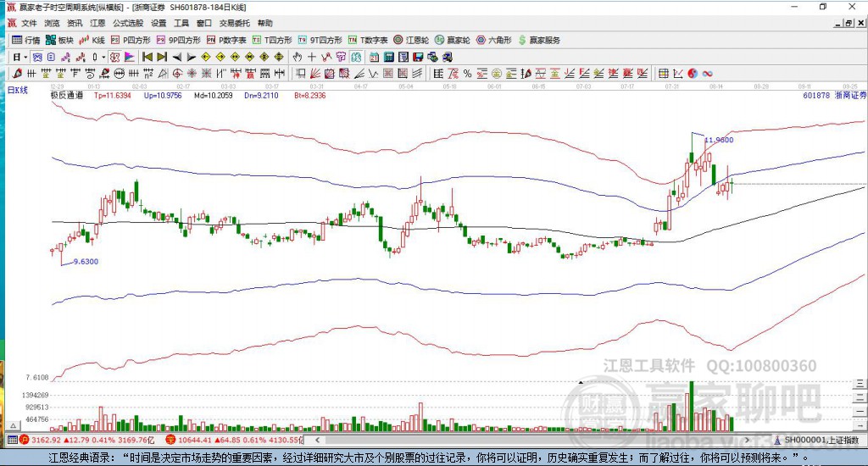Expand the 0 value dropdown arrow
The image size is (868, 466).
pyautogui.click(x=103, y=57)
